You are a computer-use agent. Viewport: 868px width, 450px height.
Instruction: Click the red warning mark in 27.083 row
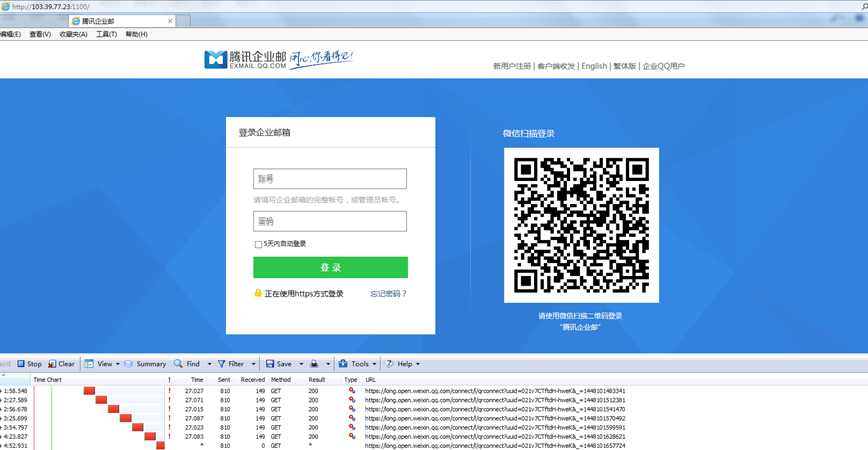tap(169, 436)
